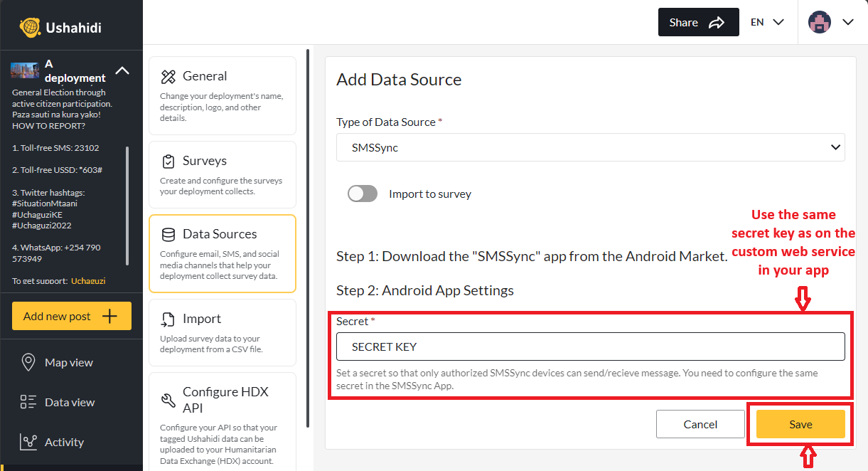The width and height of the screenshot is (868, 471).
Task: Click the Configure HDX API wrench icon
Action: coord(170,400)
